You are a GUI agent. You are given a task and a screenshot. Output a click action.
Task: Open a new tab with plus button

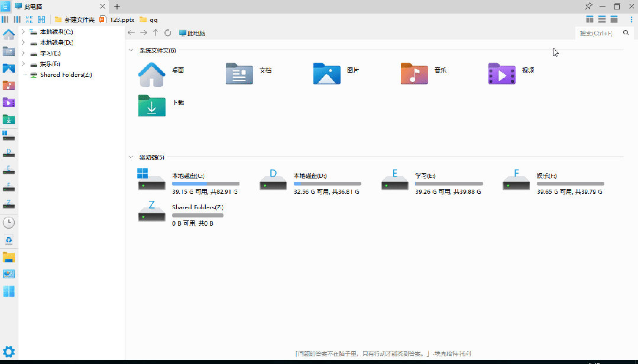coord(117,6)
